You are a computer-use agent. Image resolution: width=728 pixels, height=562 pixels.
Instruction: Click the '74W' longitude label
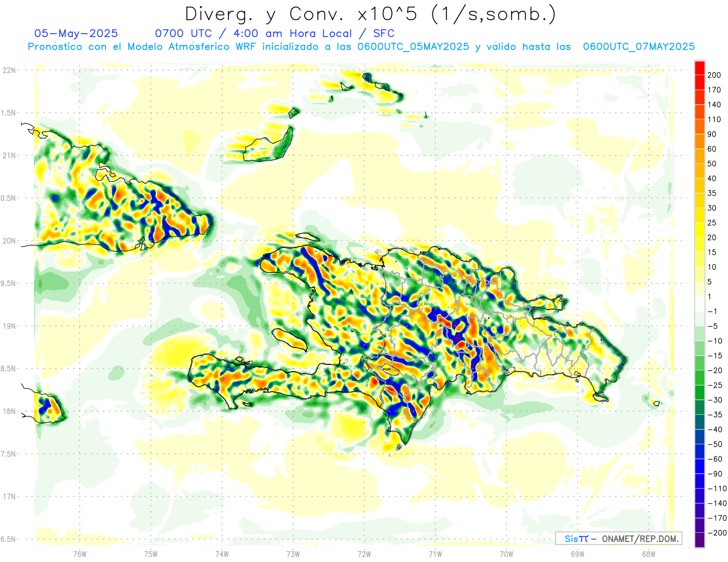pyautogui.click(x=222, y=554)
